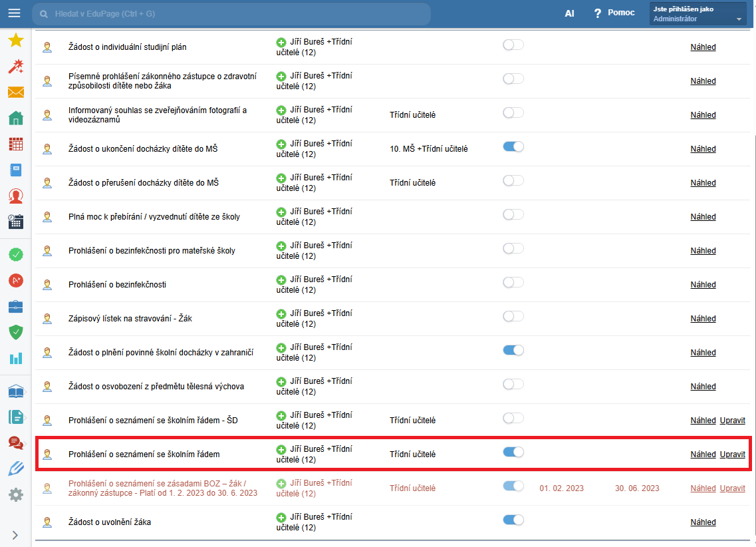Click the briefcase icon in sidebar
Image resolution: width=756 pixels, height=547 pixels.
(x=16, y=306)
